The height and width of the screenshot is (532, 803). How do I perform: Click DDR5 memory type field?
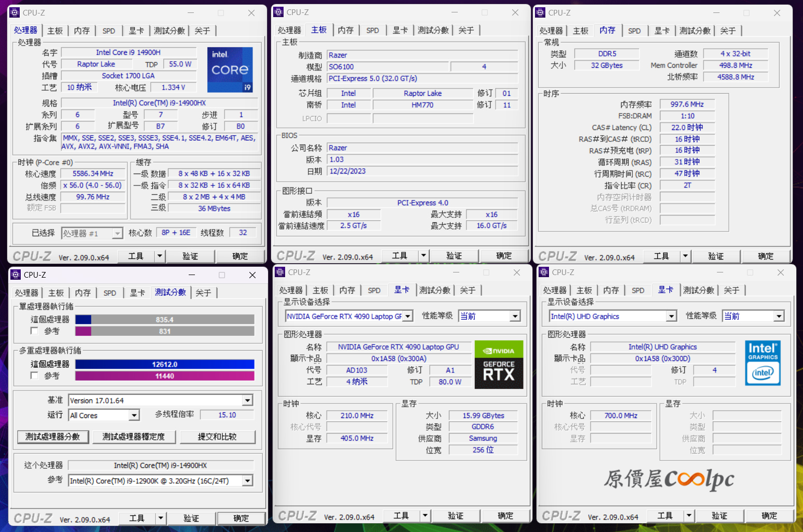pos(607,54)
